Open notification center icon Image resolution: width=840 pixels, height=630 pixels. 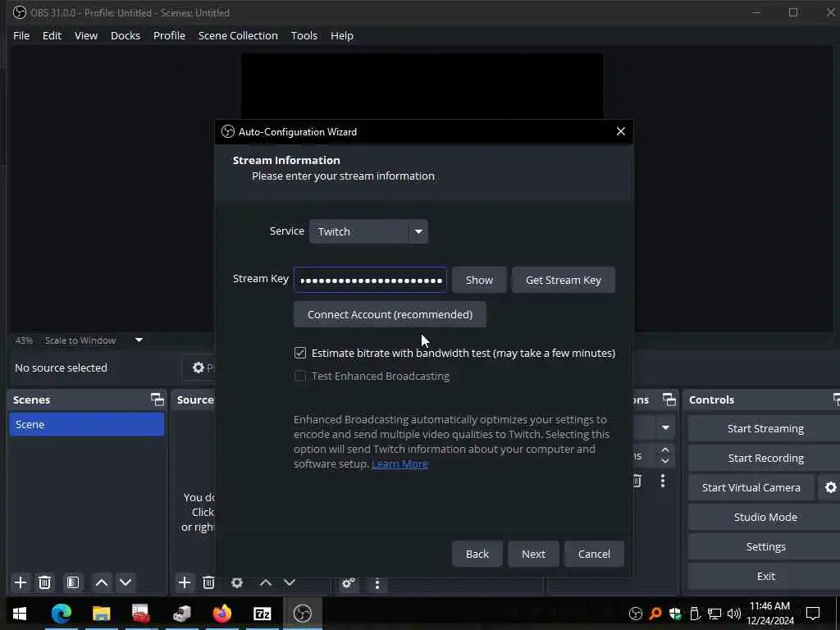pos(813,614)
